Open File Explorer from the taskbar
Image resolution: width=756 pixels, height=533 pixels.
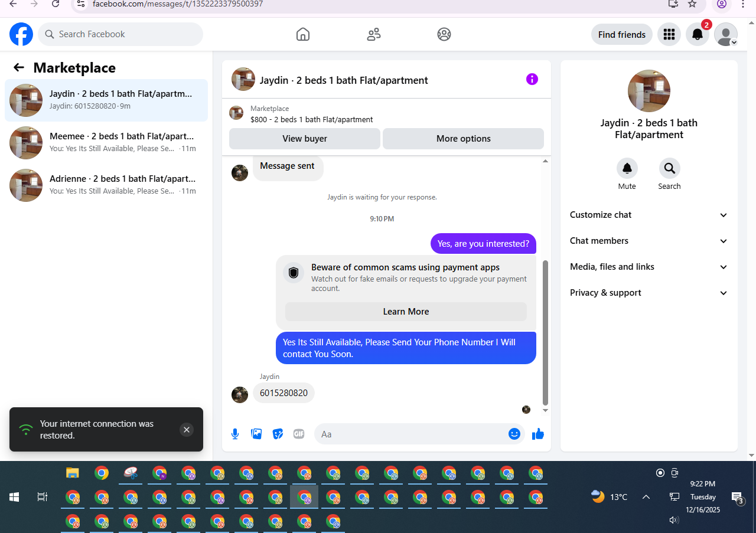73,473
